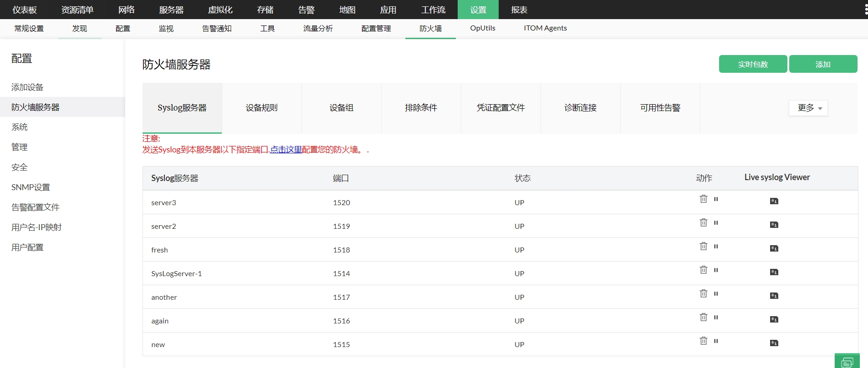
Task: Delete the another syslog server
Action: [x=704, y=293]
